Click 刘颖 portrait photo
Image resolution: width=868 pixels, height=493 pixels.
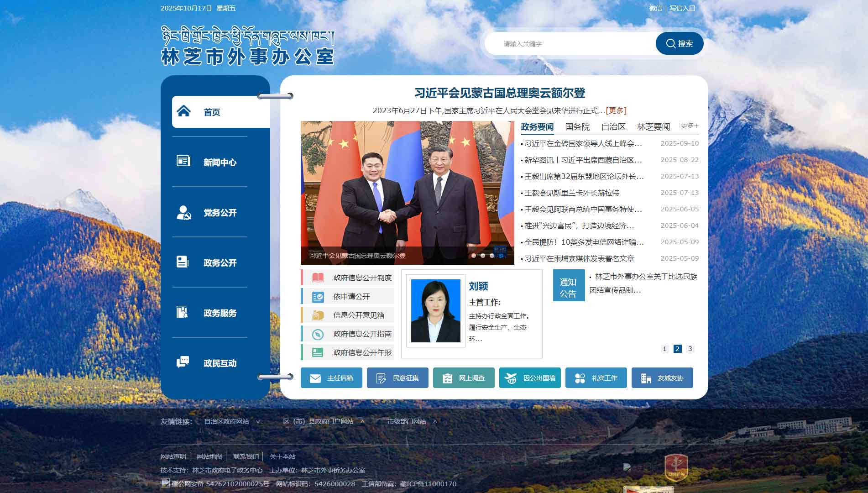[436, 311]
